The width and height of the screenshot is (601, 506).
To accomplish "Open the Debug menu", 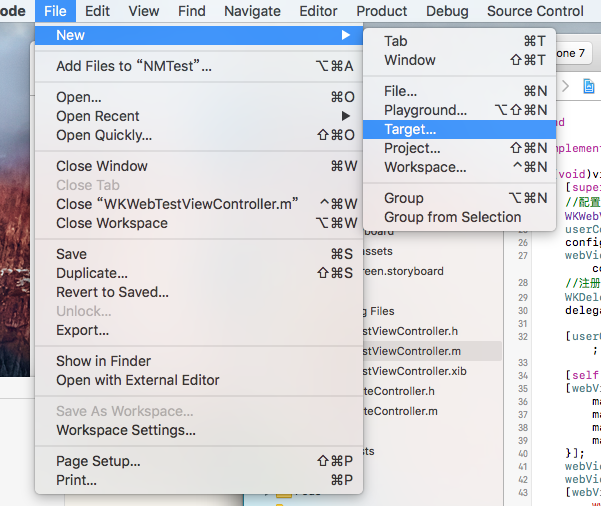I will coord(446,11).
